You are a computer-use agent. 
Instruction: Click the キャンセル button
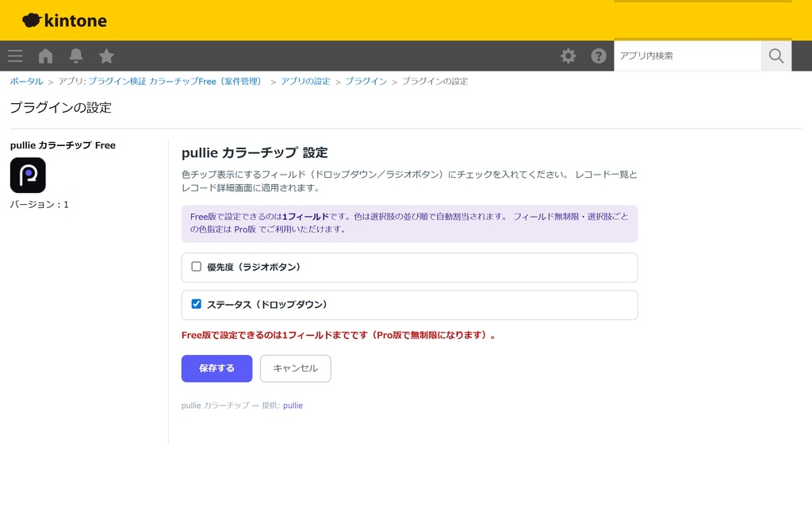click(295, 368)
